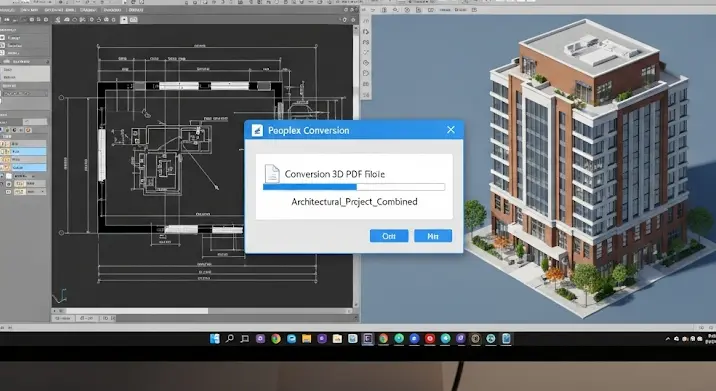
Task: Open the yellow File Explorer folder in taskbar
Action: coord(306,338)
